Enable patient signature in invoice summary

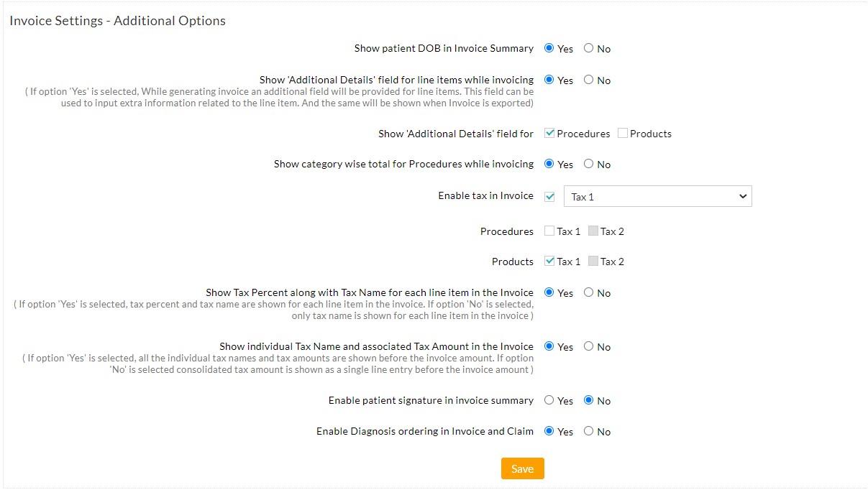click(x=549, y=400)
